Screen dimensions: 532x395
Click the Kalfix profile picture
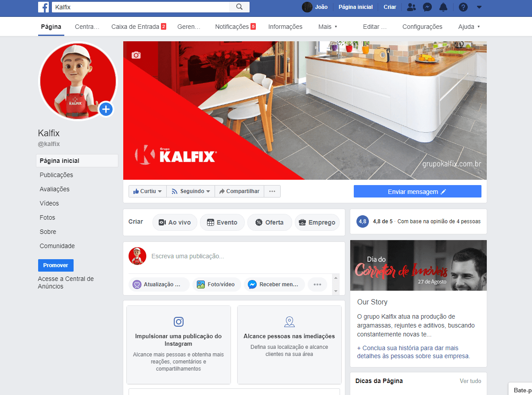tap(78, 81)
